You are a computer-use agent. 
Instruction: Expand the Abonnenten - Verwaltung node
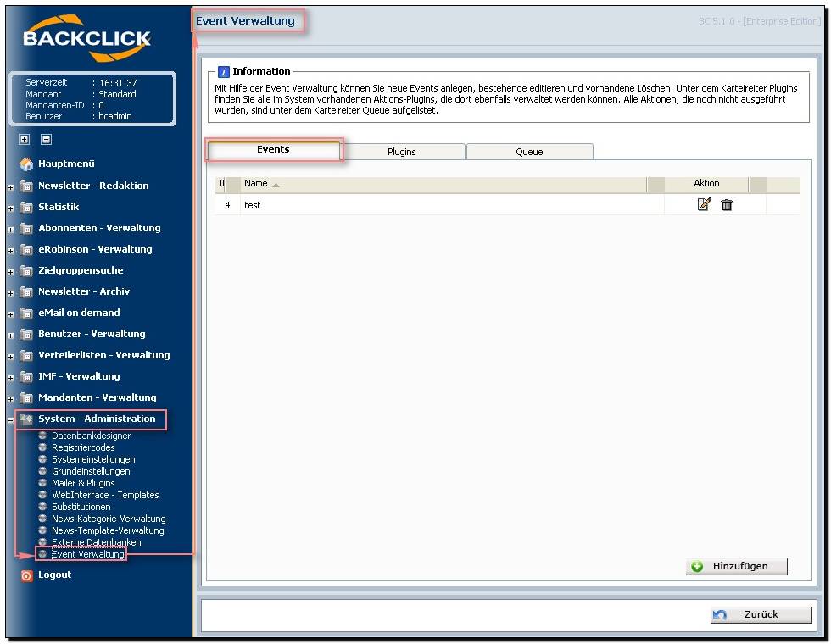tap(11, 229)
